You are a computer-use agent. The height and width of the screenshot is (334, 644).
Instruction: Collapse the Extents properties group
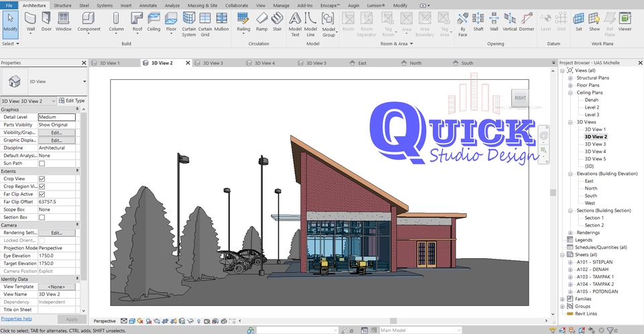77,171
